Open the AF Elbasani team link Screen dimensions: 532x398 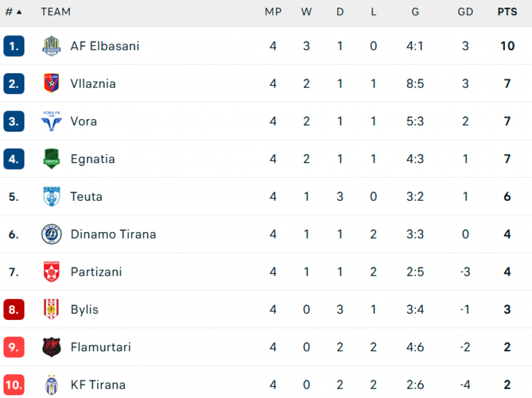coord(105,46)
